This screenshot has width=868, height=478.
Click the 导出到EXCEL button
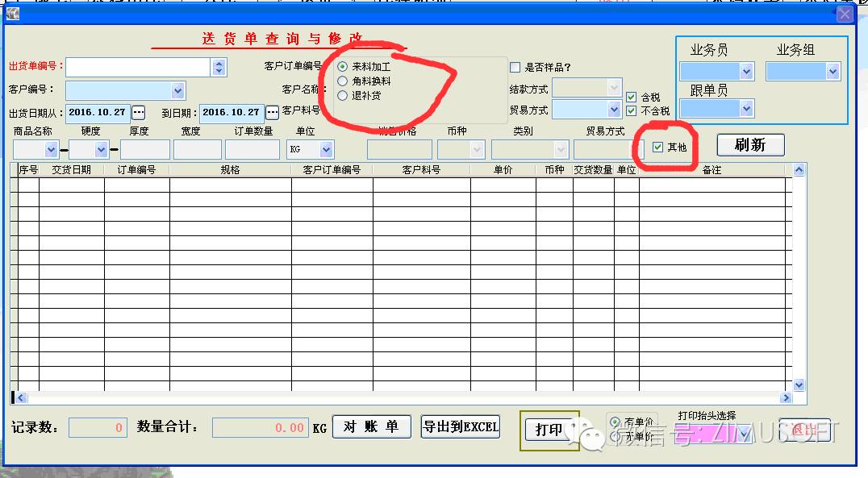(x=461, y=427)
